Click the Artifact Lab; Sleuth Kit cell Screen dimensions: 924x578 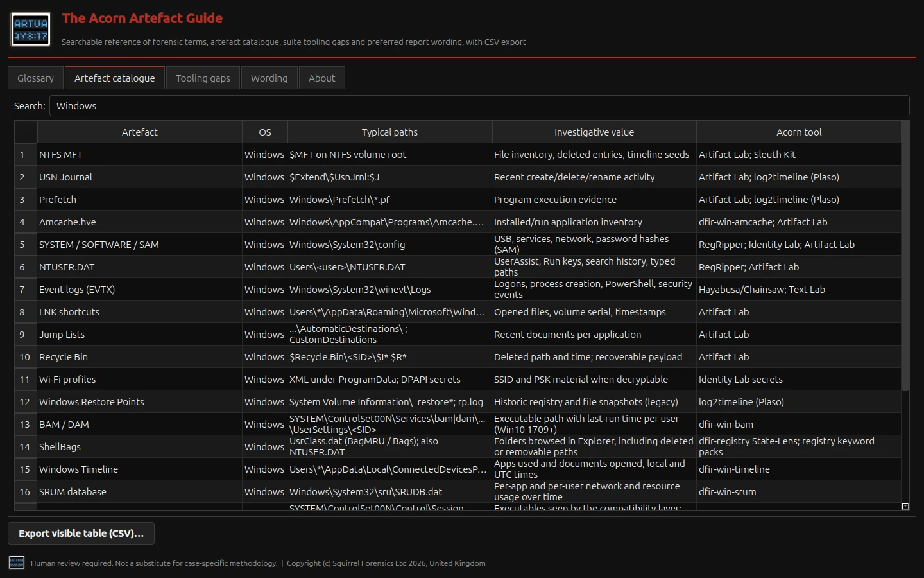799,155
